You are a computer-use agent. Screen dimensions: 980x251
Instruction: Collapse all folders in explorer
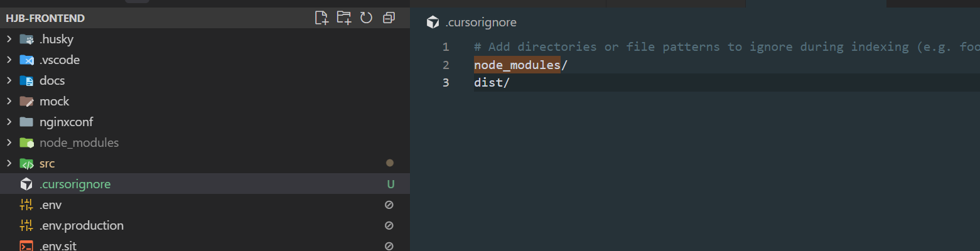tap(389, 18)
